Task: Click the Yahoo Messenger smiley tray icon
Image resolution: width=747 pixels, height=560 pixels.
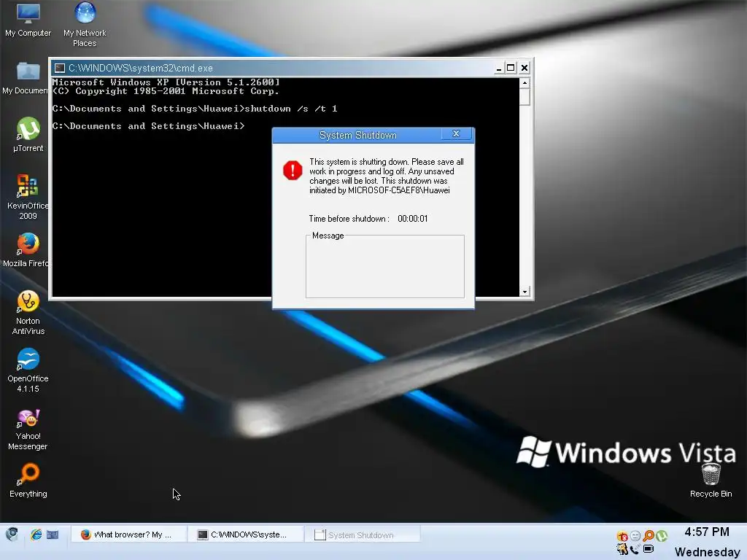Action: pos(635,536)
